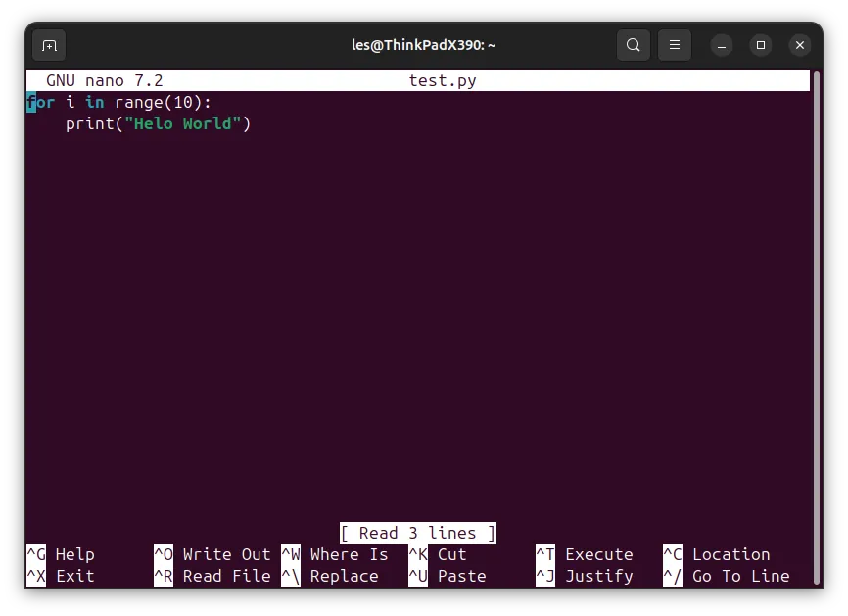Image resolution: width=848 pixels, height=616 pixels.
Task: Click the ^G Help shortcut
Action: pos(61,554)
